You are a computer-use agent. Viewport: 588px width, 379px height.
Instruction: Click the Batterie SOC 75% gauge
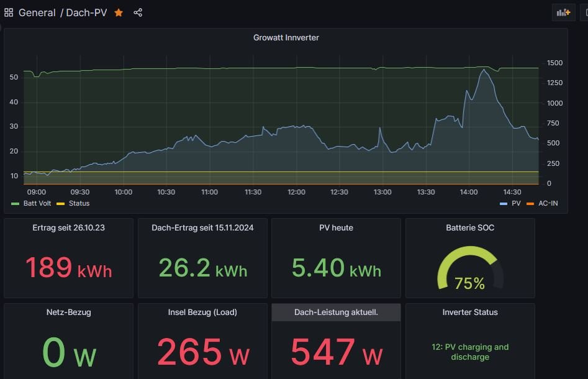point(469,273)
